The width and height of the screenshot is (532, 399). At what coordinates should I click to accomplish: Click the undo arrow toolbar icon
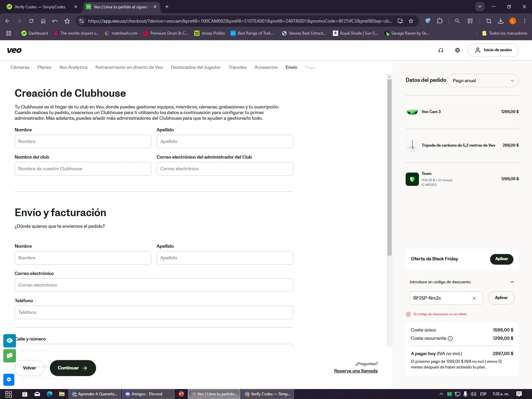[55, 21]
